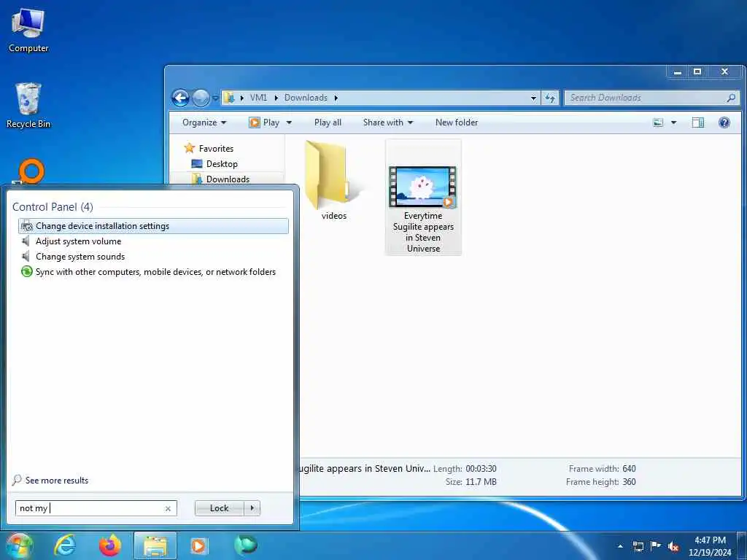Click the Frame width 640 detail
Viewport: 747px width, 560px height.
coord(602,469)
